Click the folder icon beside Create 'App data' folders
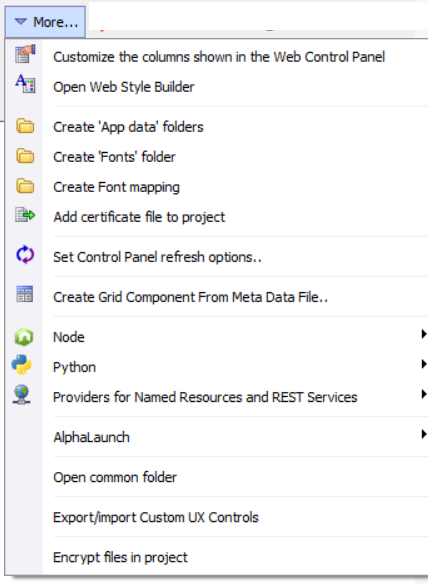 click(25, 126)
